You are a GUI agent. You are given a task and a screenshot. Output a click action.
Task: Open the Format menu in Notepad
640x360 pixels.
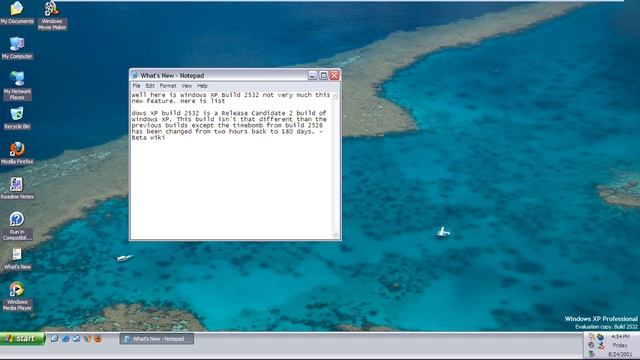pyautogui.click(x=168, y=86)
